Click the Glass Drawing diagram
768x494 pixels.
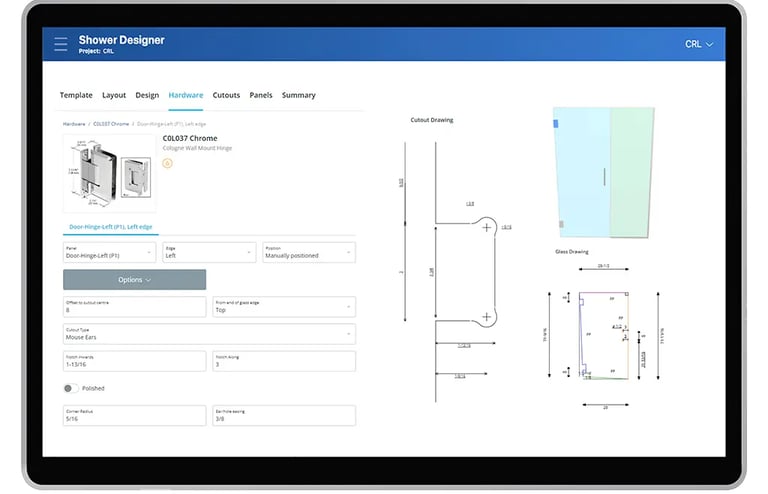pos(603,335)
